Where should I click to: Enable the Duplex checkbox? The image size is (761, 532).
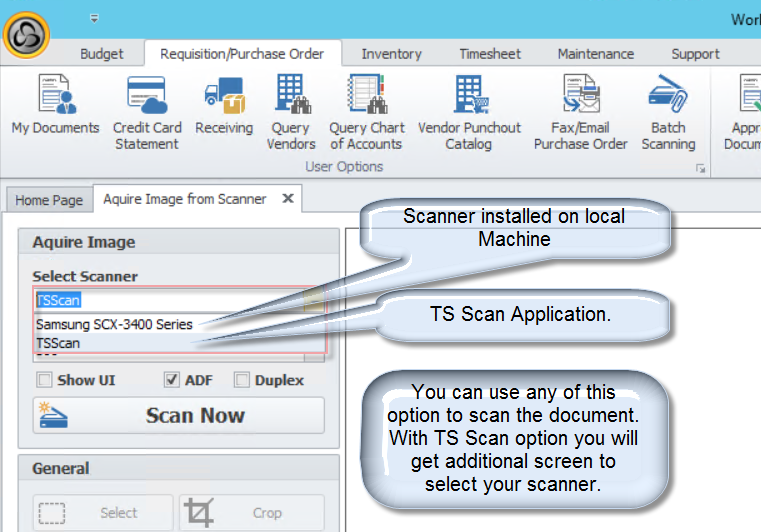click(x=242, y=380)
